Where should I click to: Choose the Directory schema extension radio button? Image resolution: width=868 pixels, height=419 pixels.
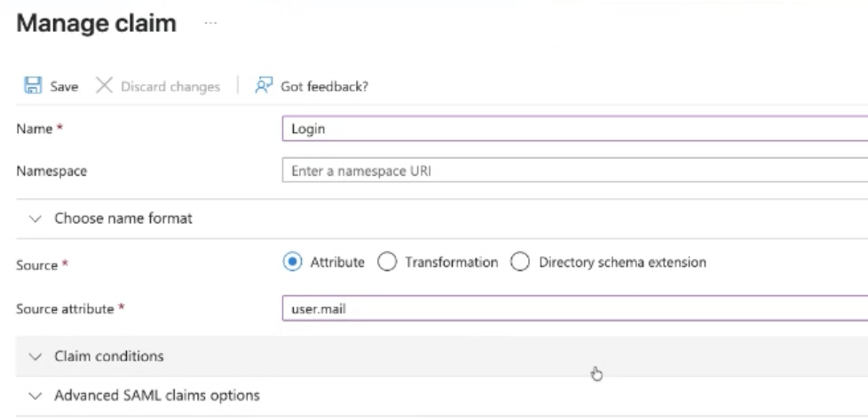(520, 262)
